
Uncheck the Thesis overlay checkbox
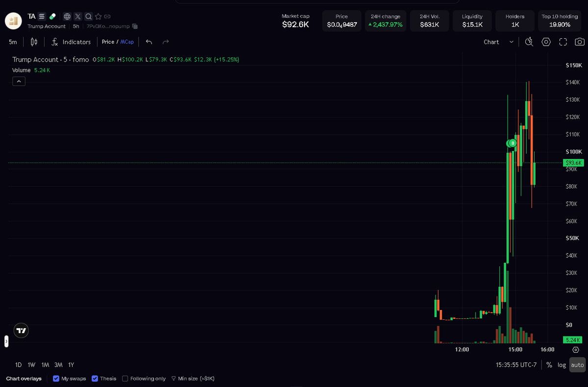(x=95, y=378)
